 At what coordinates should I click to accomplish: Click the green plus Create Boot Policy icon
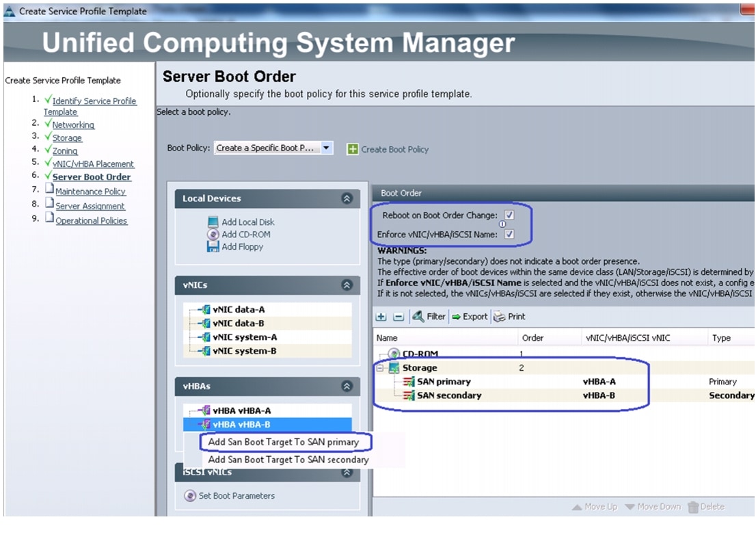353,149
